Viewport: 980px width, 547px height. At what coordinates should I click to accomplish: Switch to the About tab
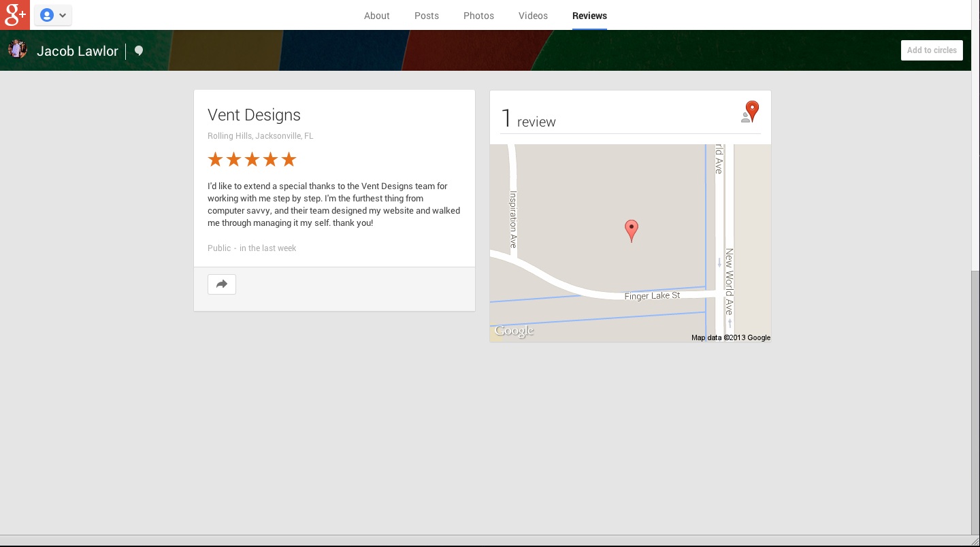[x=376, y=16]
